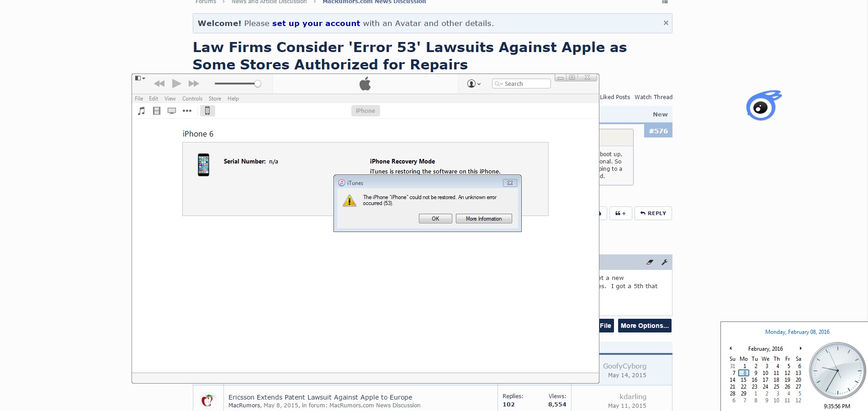
Task: Click the 'iPhone Recovery Mode' heading
Action: (x=402, y=162)
